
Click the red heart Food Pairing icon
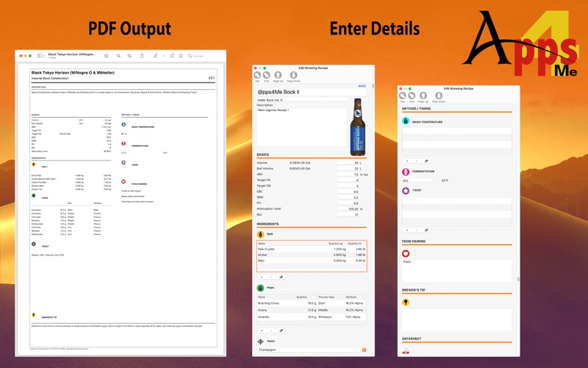coord(406,254)
